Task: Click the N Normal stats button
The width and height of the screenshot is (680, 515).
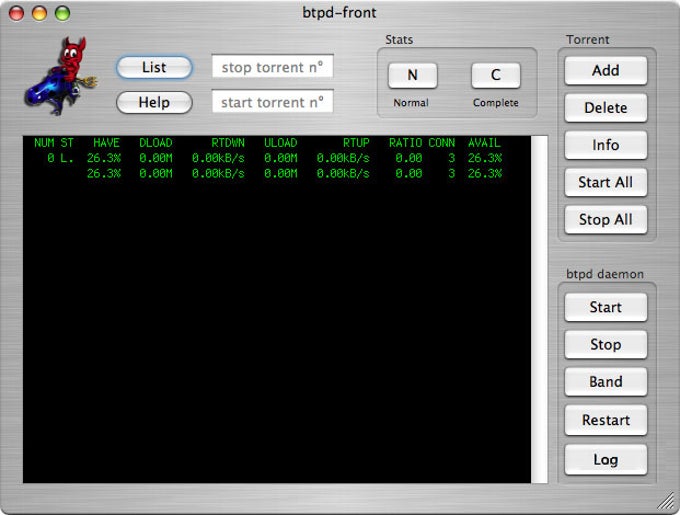Action: (x=412, y=75)
